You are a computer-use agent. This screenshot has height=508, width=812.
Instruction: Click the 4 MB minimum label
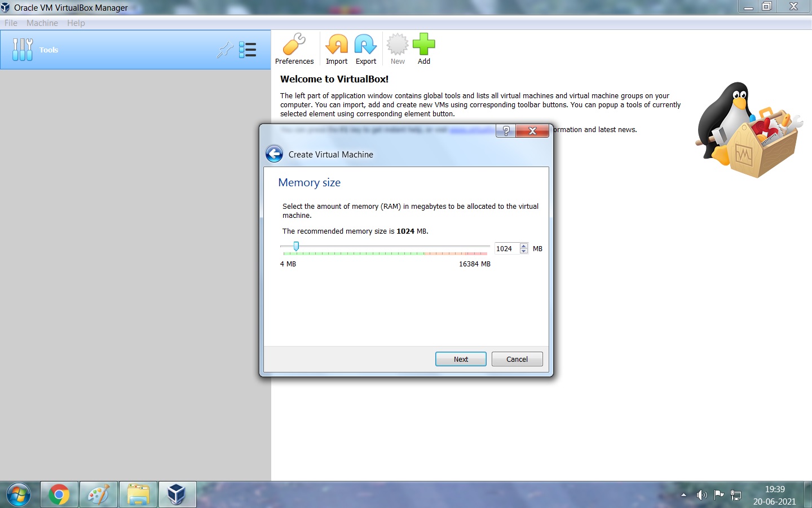point(288,264)
